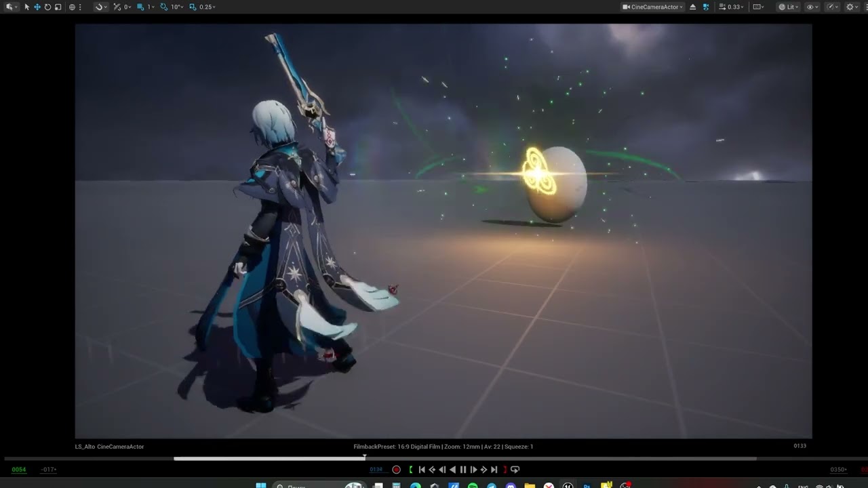This screenshot has height=488, width=868.
Task: Click the playhead marker on the timeline
Action: click(x=365, y=458)
